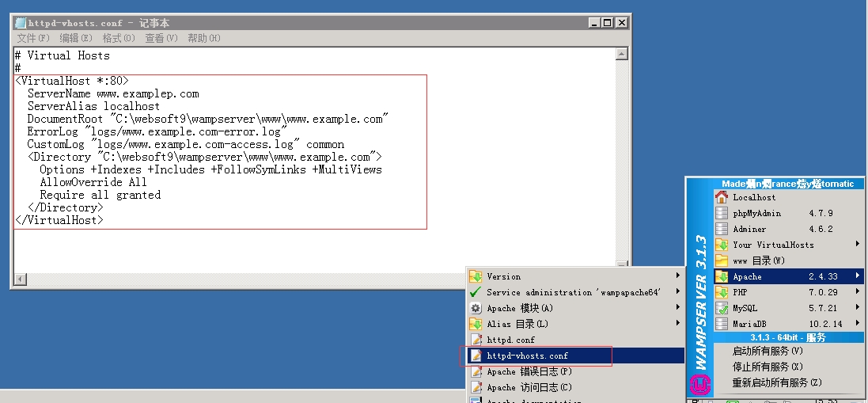This screenshot has height=403, width=868.
Task: Expand the PHP 7.0.29 submenu arrow
Action: pyautogui.click(x=858, y=291)
